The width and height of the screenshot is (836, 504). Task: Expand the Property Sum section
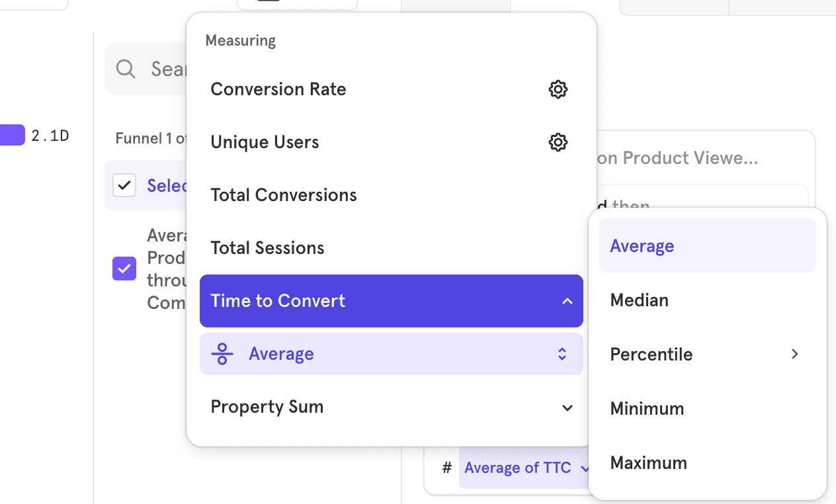567,407
